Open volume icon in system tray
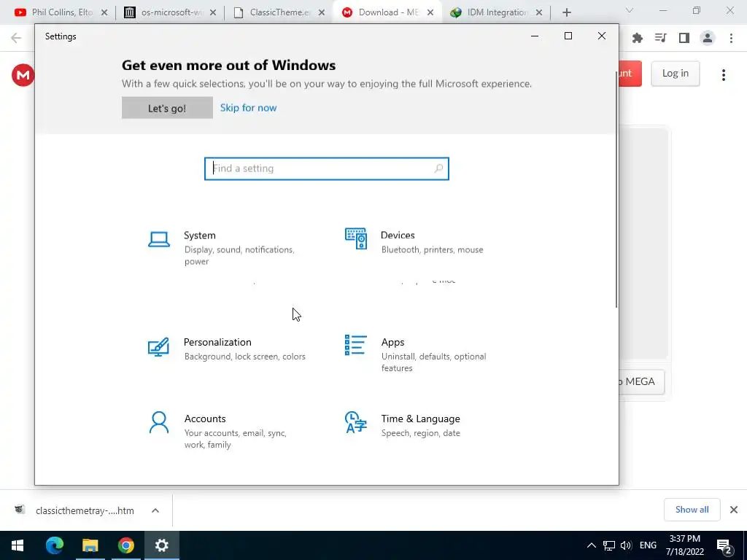Screen dimensions: 747x560 pyautogui.click(x=626, y=545)
